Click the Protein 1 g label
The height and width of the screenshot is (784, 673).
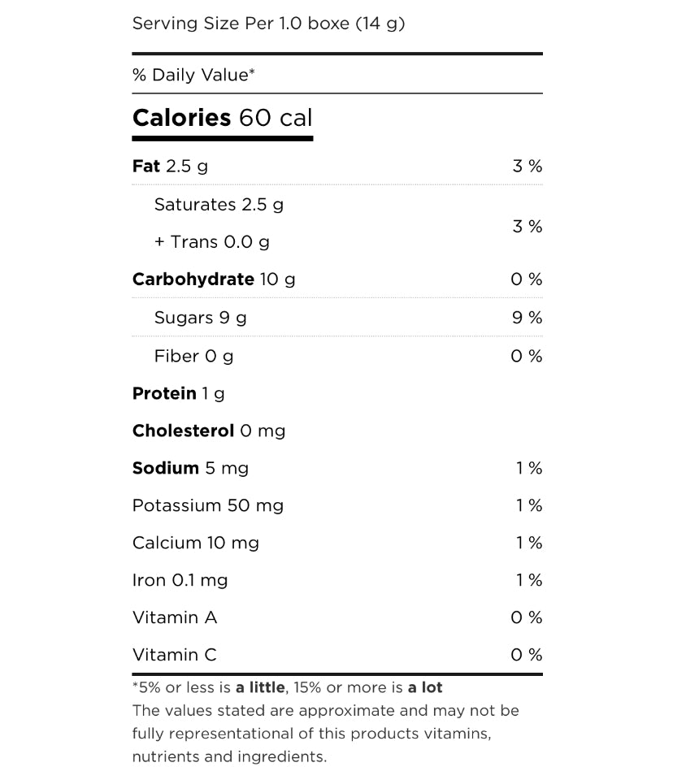(178, 393)
